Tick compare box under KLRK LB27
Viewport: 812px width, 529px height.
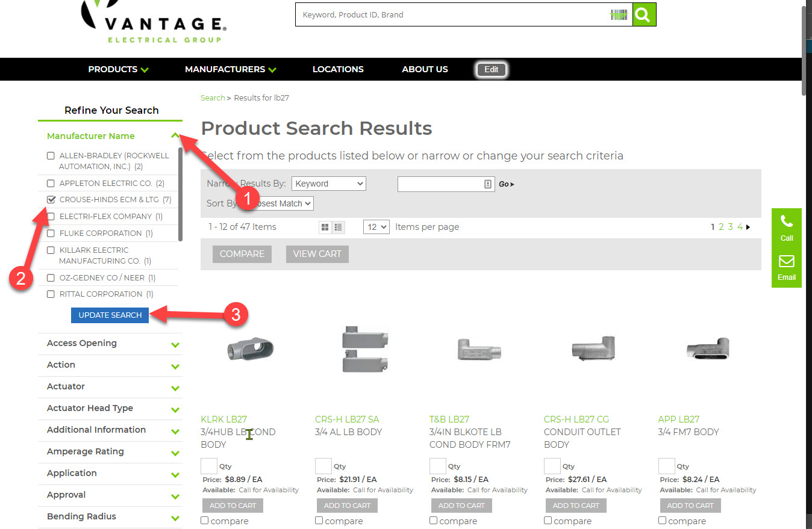coord(205,521)
